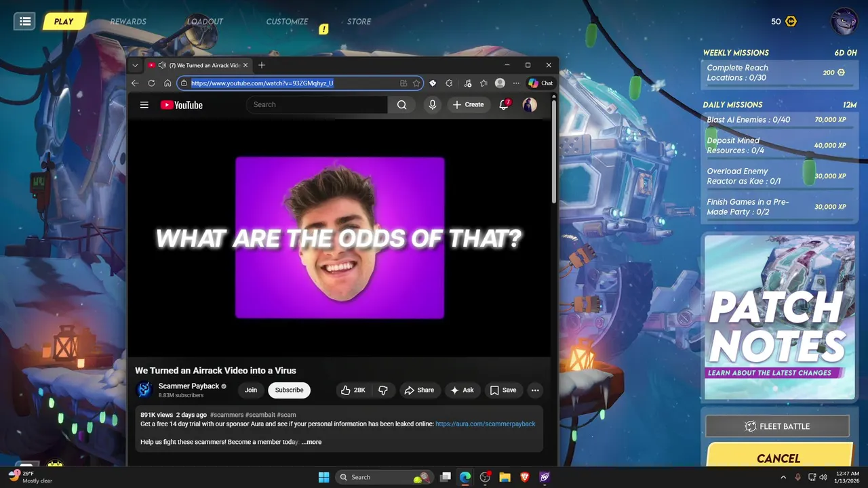Go back in the browser
This screenshot has height=488, width=868.
click(x=135, y=83)
